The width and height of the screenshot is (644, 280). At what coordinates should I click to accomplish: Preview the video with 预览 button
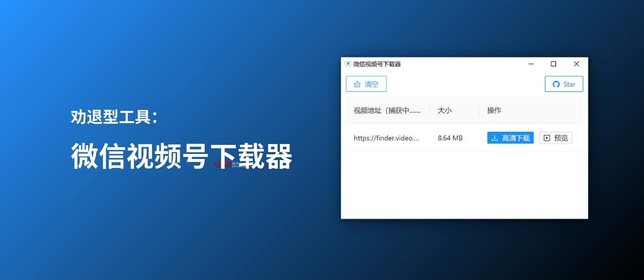coord(555,138)
